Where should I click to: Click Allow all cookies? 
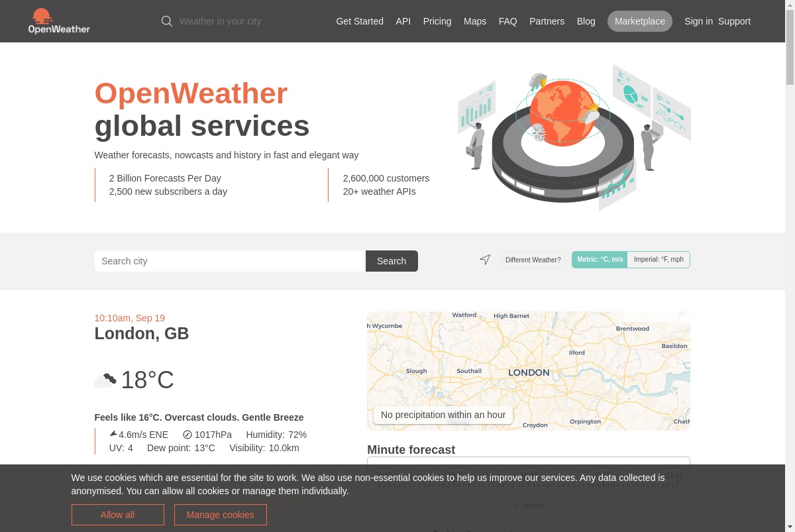point(118,515)
